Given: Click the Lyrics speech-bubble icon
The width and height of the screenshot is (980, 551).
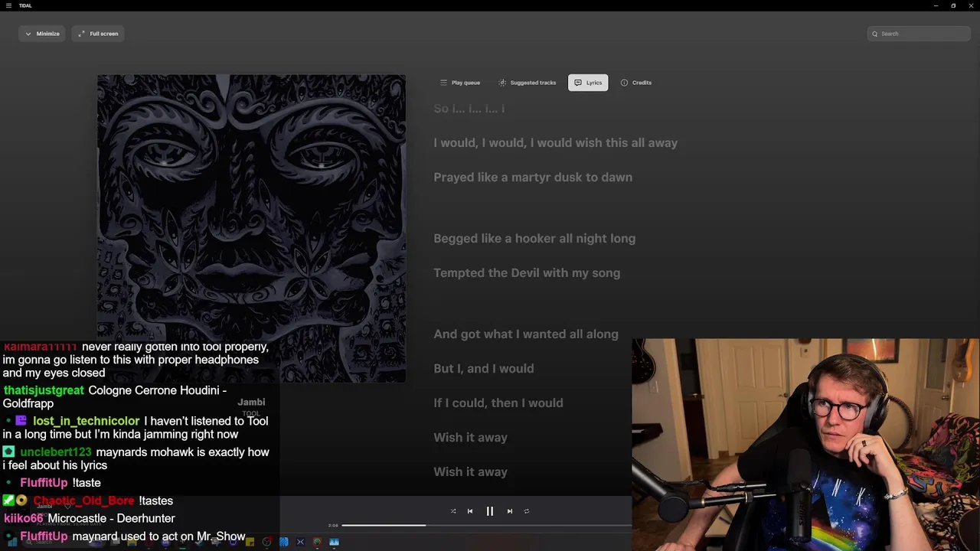Looking at the screenshot, I should 578,83.
